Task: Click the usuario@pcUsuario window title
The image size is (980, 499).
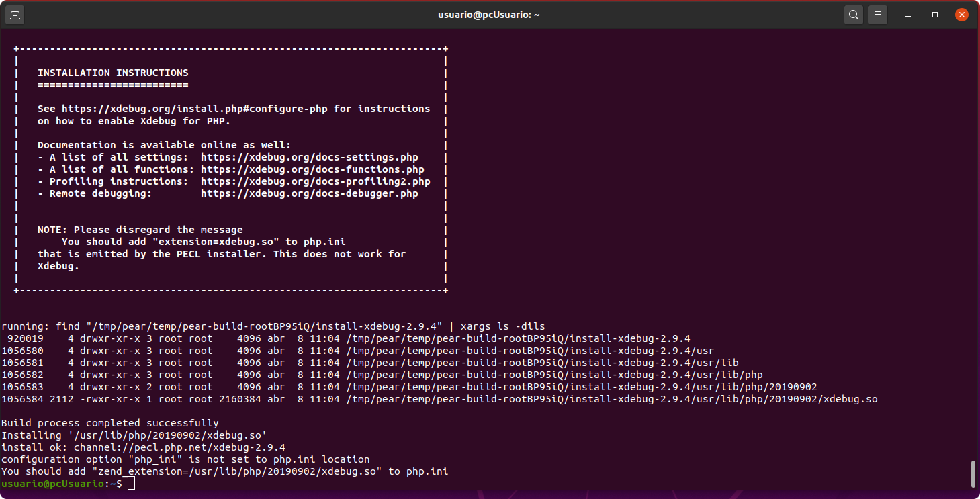Action: pos(489,15)
